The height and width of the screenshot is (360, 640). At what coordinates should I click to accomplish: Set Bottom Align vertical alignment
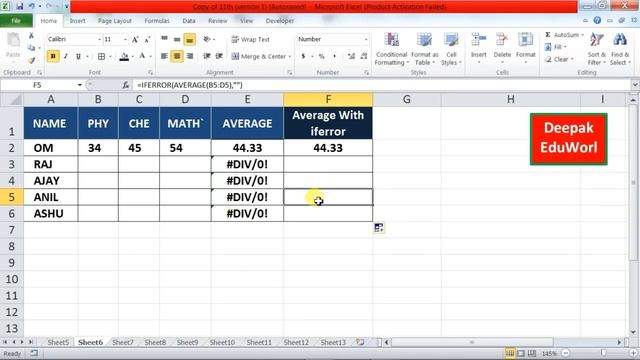[x=189, y=39]
